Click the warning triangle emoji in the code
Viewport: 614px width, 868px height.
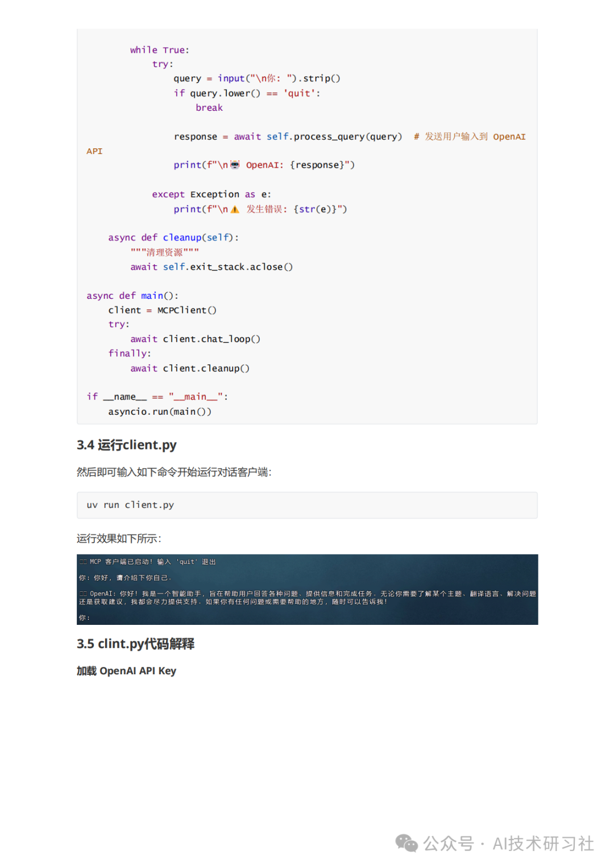pos(235,210)
